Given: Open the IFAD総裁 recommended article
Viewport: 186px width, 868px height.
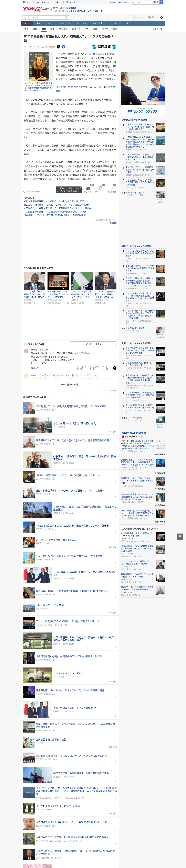Looking at the screenshot, I should (x=71, y=406).
